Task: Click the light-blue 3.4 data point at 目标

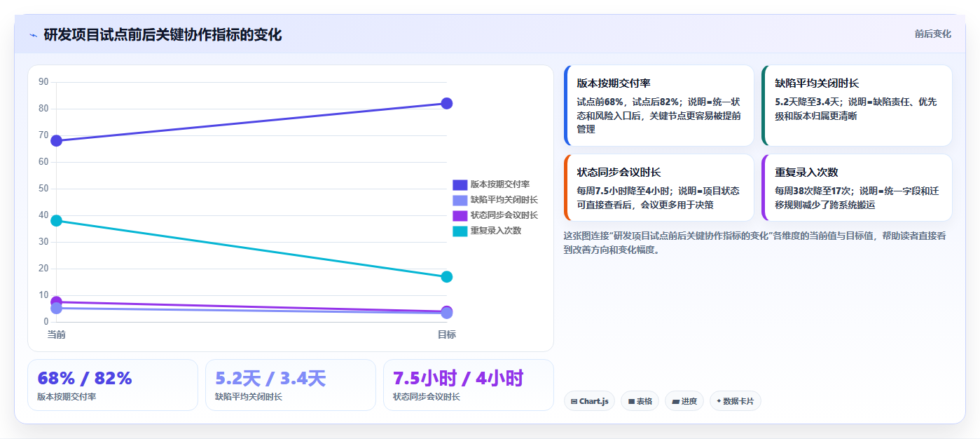Action: (447, 313)
